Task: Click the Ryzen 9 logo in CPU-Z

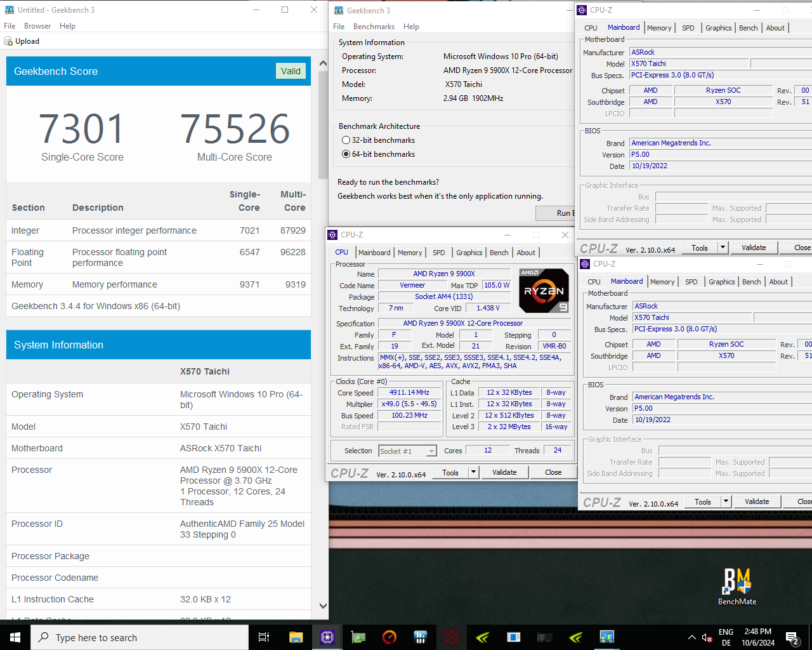Action: click(x=544, y=291)
